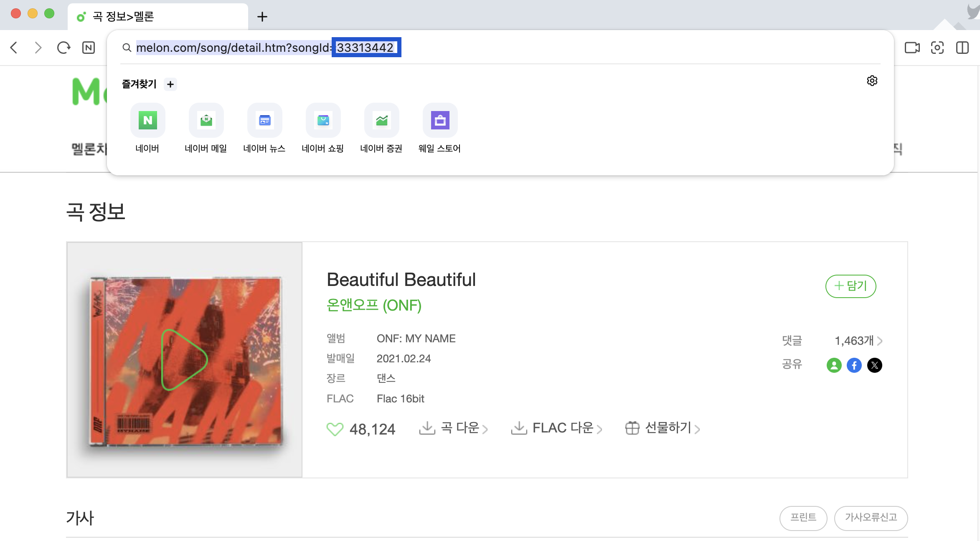Expand the 1,463 comments chevron
The width and height of the screenshot is (980, 541).
coord(880,341)
